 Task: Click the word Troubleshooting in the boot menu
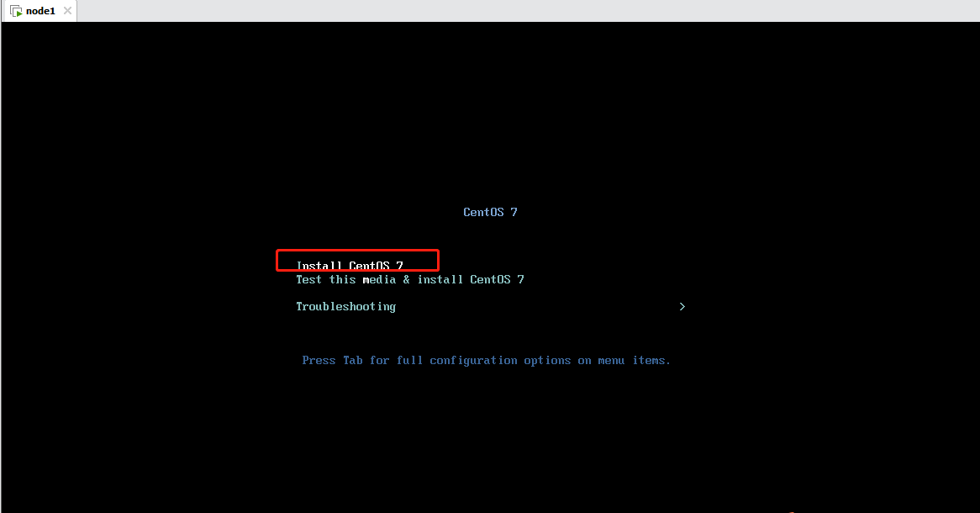click(345, 307)
